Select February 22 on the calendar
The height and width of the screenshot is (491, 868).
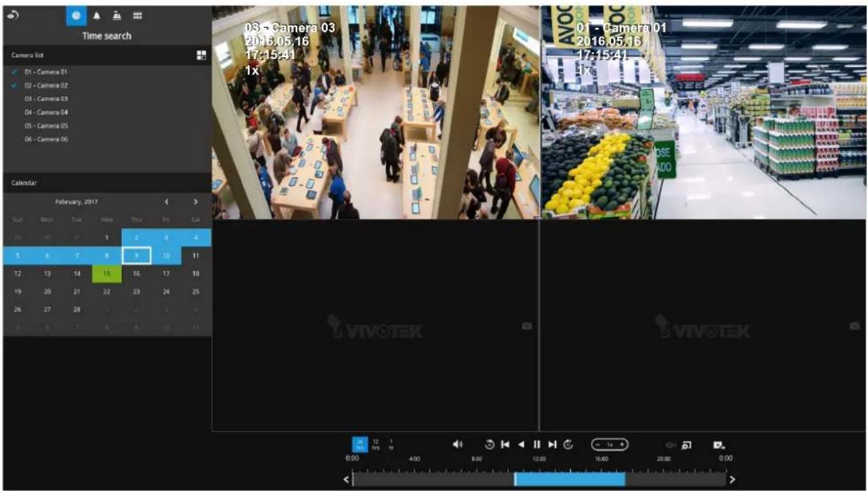(107, 292)
